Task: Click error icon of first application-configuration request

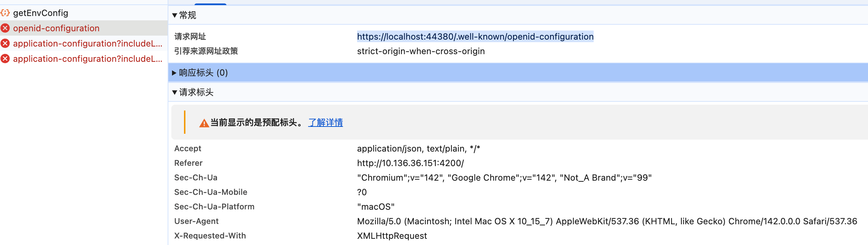Action: (x=5, y=44)
